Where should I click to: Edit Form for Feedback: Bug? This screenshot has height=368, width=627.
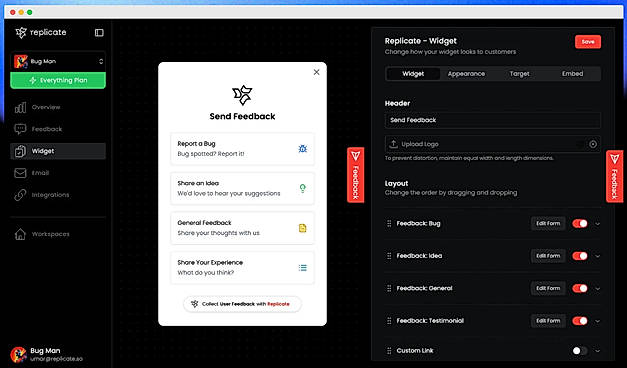[548, 224]
